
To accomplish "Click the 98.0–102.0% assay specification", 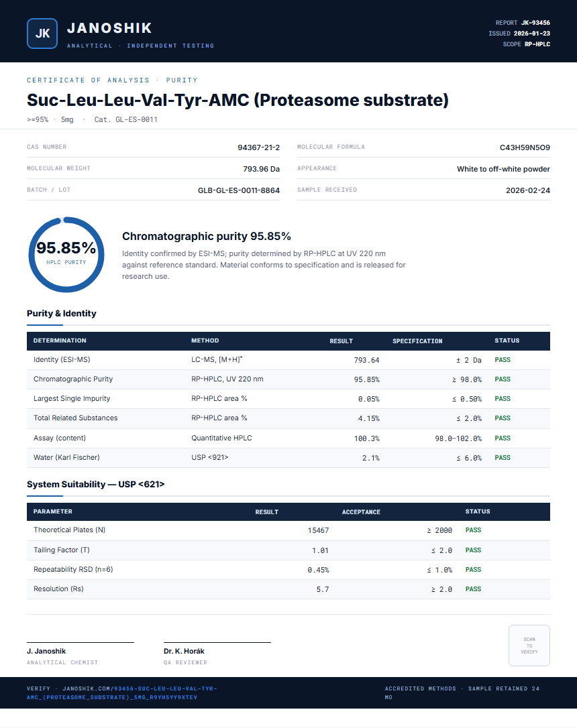I will click(458, 439).
